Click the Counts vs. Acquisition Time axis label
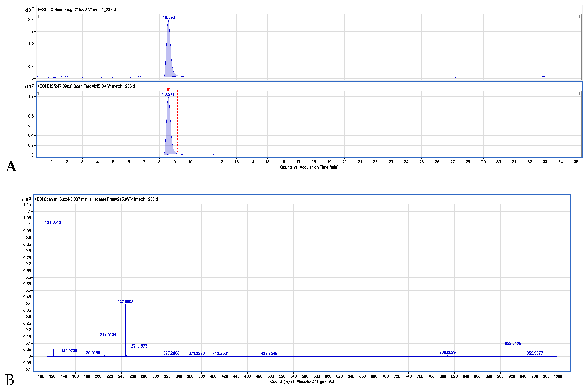 point(309,167)
